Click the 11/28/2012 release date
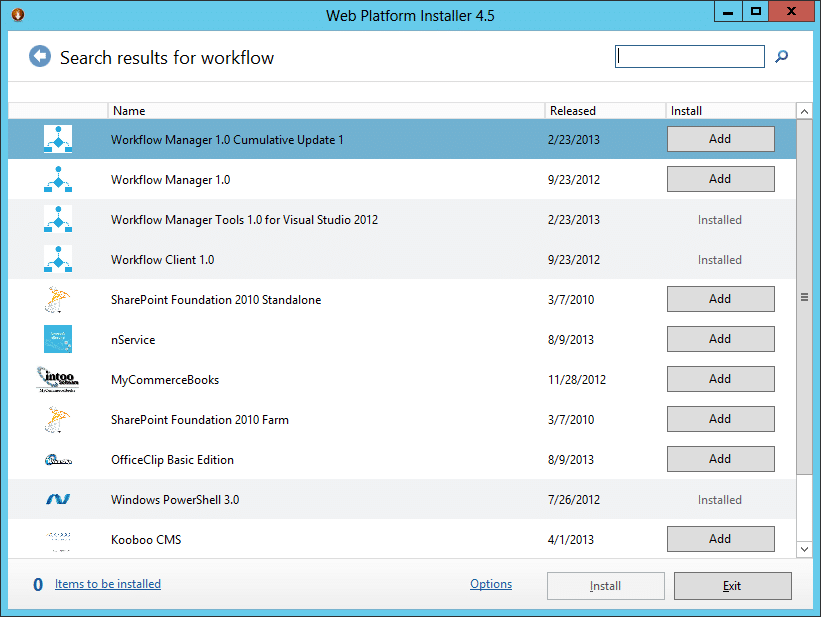The image size is (821, 617). (x=577, y=380)
